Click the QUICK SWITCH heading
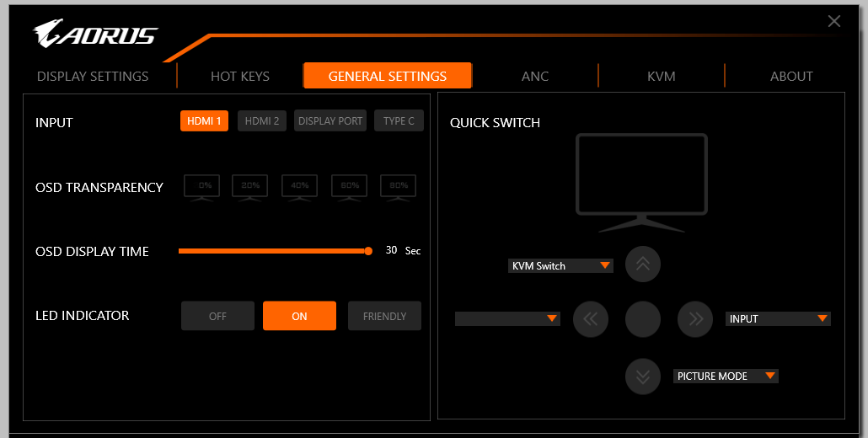The width and height of the screenshot is (868, 438). [495, 123]
